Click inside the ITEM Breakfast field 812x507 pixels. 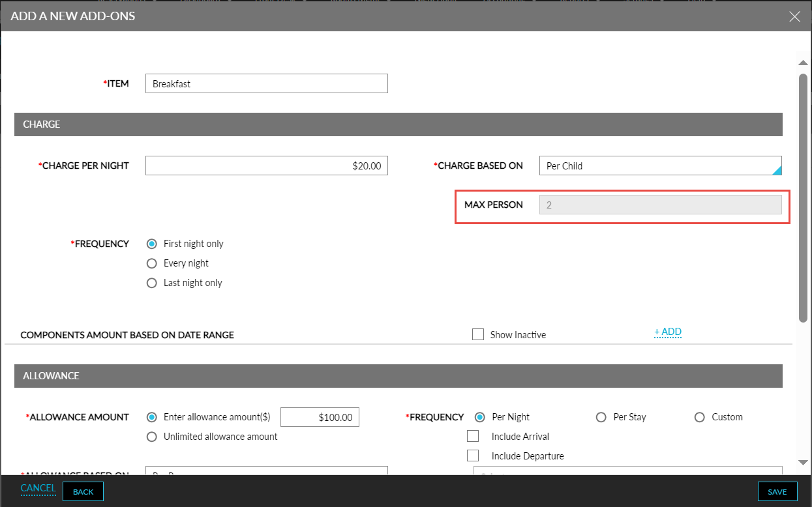click(266, 83)
